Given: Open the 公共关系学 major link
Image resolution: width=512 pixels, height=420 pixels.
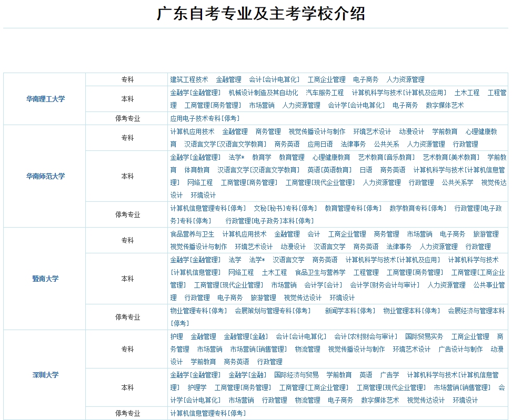Looking at the screenshot, I should [457, 182].
